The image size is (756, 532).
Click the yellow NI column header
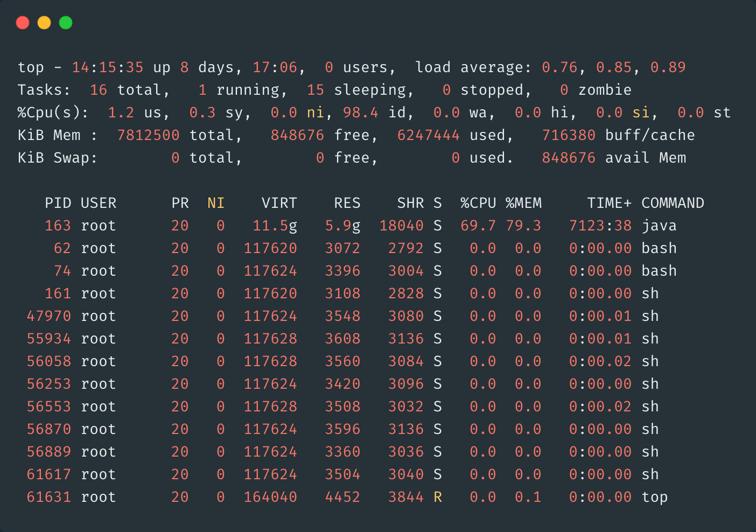(x=216, y=203)
